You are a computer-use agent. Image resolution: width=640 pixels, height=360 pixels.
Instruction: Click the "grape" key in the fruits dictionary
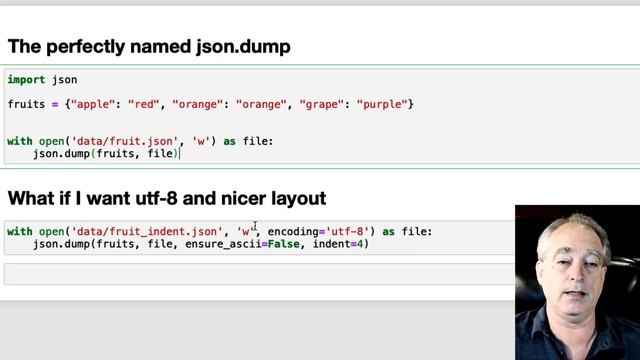click(322, 104)
